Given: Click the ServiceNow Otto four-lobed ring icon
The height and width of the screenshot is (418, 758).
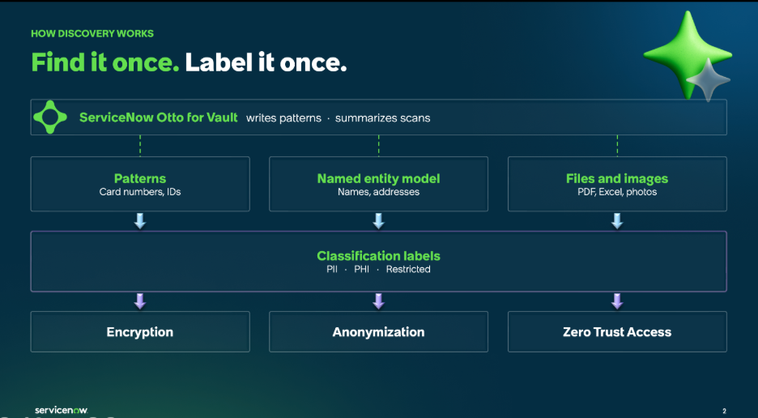Looking at the screenshot, I should [50, 117].
